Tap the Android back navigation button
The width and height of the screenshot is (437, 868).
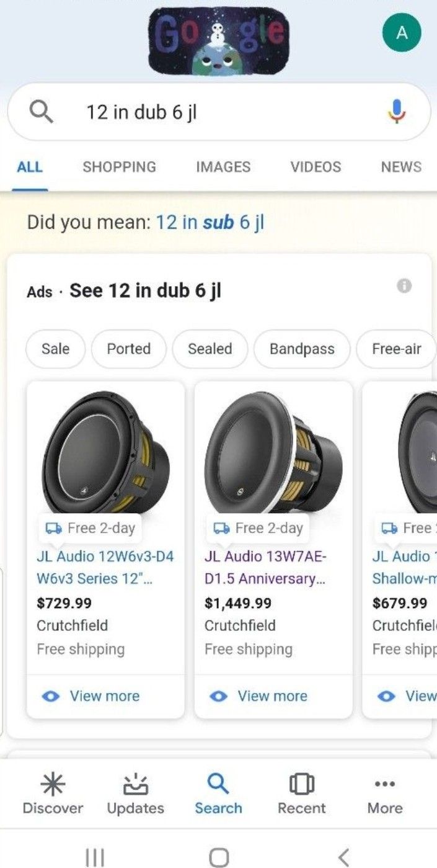(x=344, y=857)
